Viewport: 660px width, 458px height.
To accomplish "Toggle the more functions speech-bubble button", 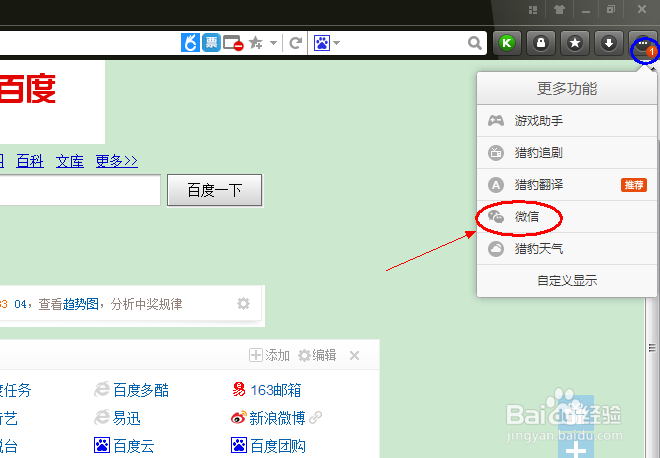I will tap(643, 44).
